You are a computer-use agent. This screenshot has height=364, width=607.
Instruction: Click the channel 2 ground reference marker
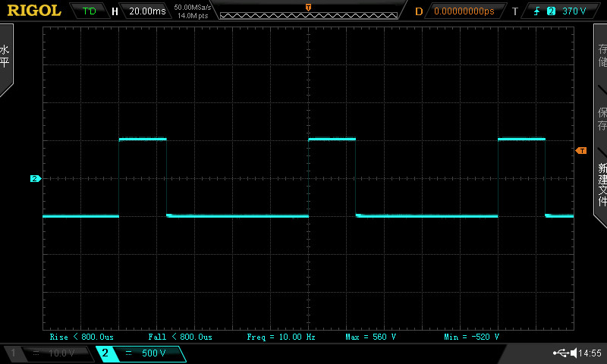35,179
